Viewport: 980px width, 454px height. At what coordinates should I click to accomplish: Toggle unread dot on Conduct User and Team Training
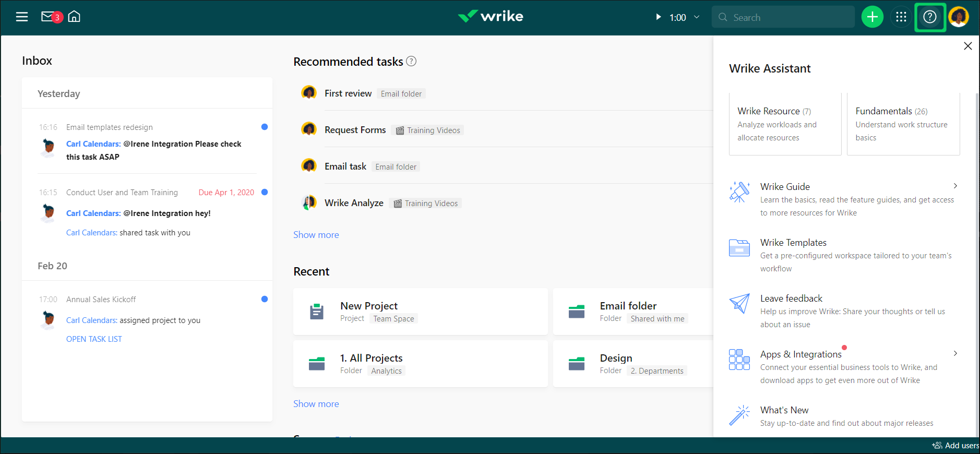coord(265,192)
